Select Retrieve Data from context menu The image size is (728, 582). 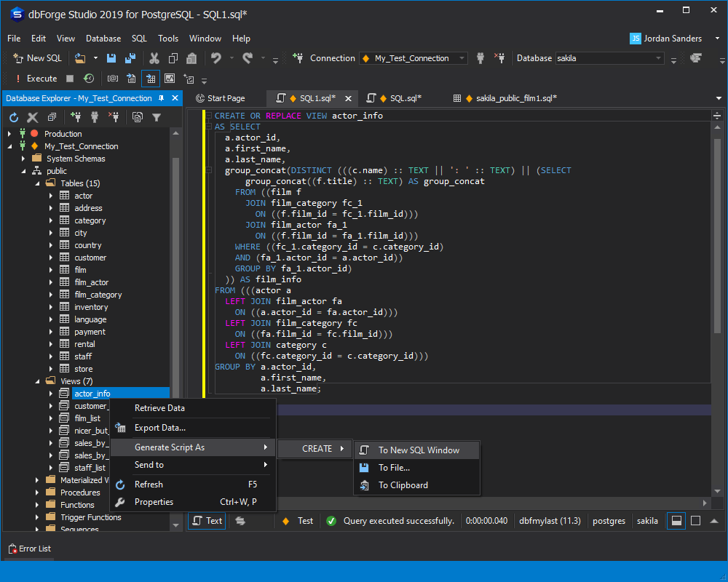tap(159, 407)
